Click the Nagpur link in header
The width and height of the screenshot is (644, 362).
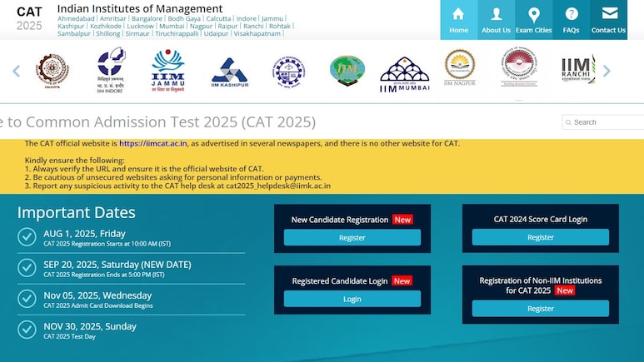[201, 26]
